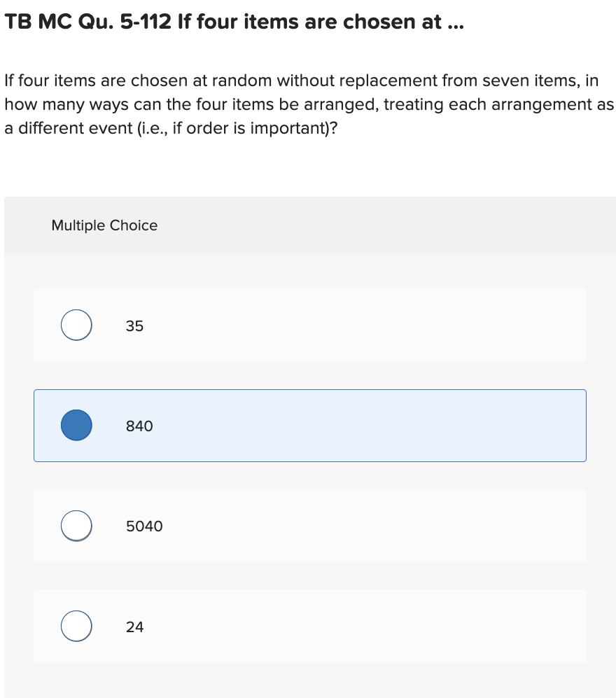
Task: Click the Multiple Choice section header
Action: 104,225
